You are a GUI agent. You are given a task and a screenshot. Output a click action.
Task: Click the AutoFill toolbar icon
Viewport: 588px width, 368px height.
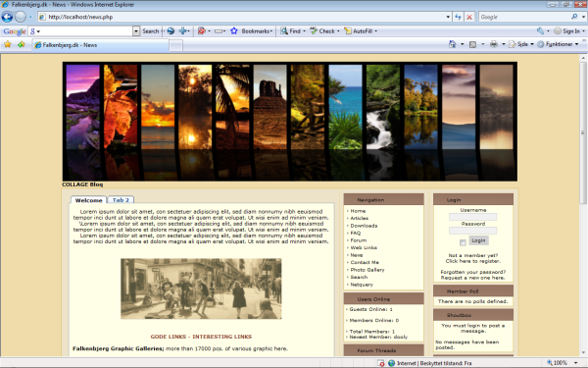click(348, 31)
